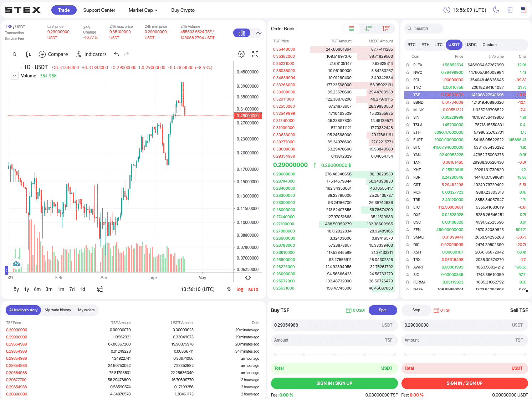Expand the chart left side panel arrow
This screenshot has width=532, height=399.
6,271
